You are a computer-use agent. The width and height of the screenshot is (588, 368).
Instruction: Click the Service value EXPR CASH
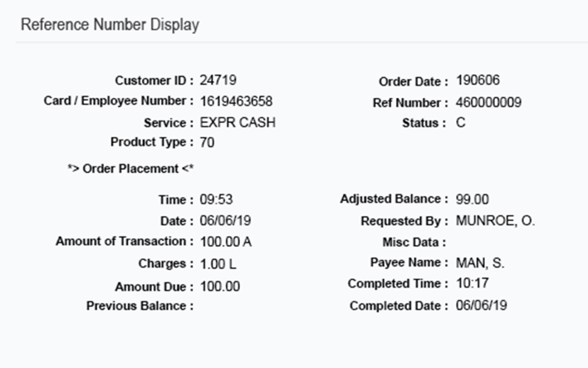pyautogui.click(x=237, y=122)
